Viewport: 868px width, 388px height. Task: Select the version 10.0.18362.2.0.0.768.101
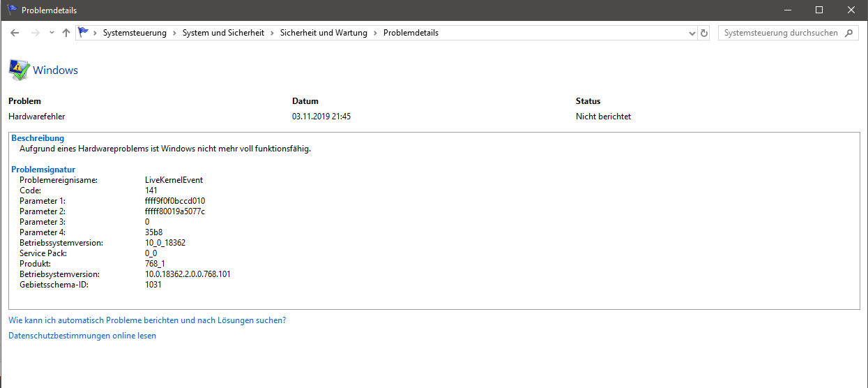coord(188,274)
